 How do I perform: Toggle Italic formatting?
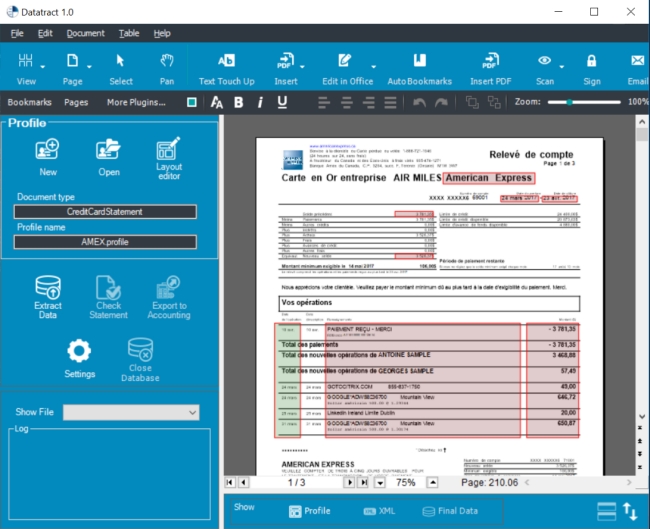(x=260, y=102)
